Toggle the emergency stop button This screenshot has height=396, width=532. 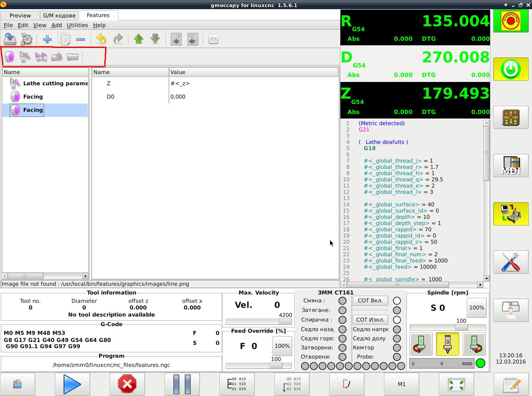coord(511,21)
